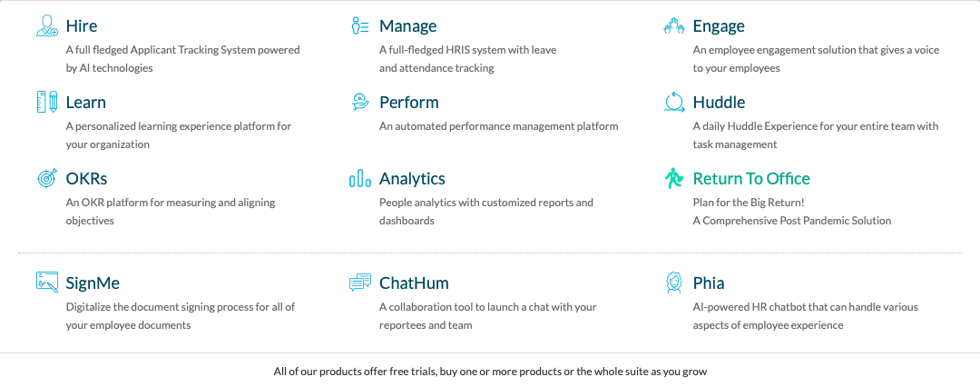Click the Return To Office running figure icon
Image resolution: width=980 pixels, height=387 pixels.
click(x=673, y=178)
